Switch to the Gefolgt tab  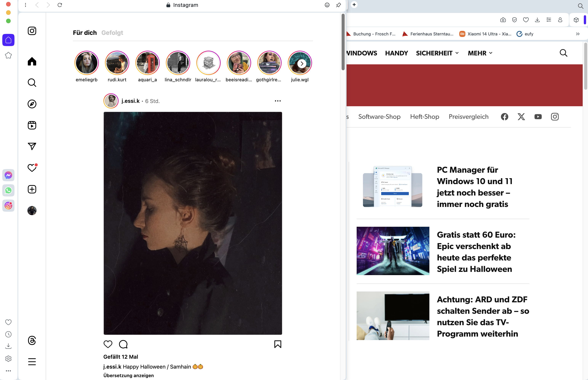pyautogui.click(x=113, y=32)
